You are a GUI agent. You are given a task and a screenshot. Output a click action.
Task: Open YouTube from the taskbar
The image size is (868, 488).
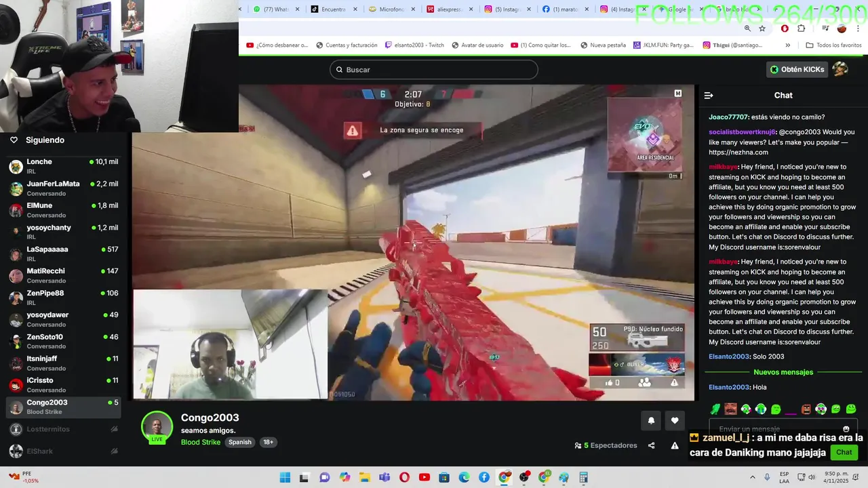click(x=425, y=477)
